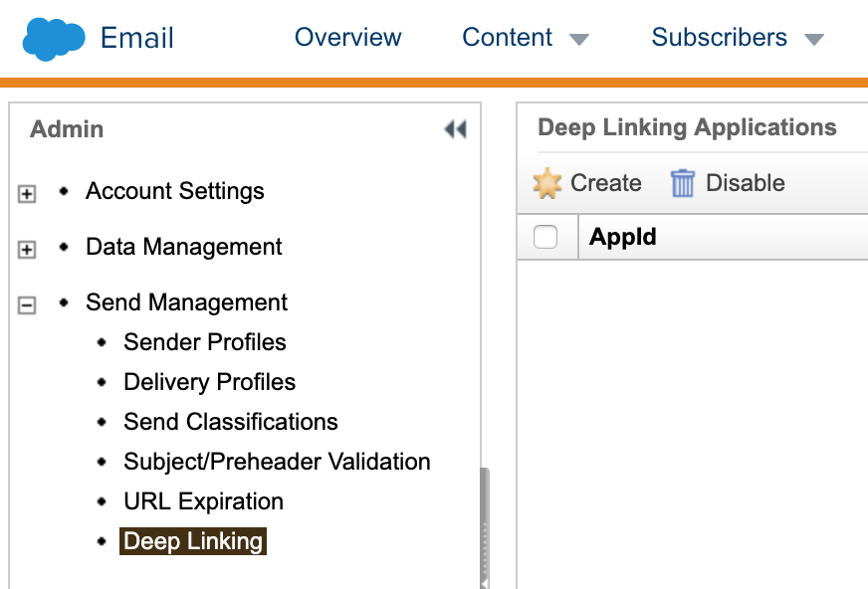The width and height of the screenshot is (868, 589).
Task: Toggle the select-all checkbox beside AppId
Action: [545, 237]
